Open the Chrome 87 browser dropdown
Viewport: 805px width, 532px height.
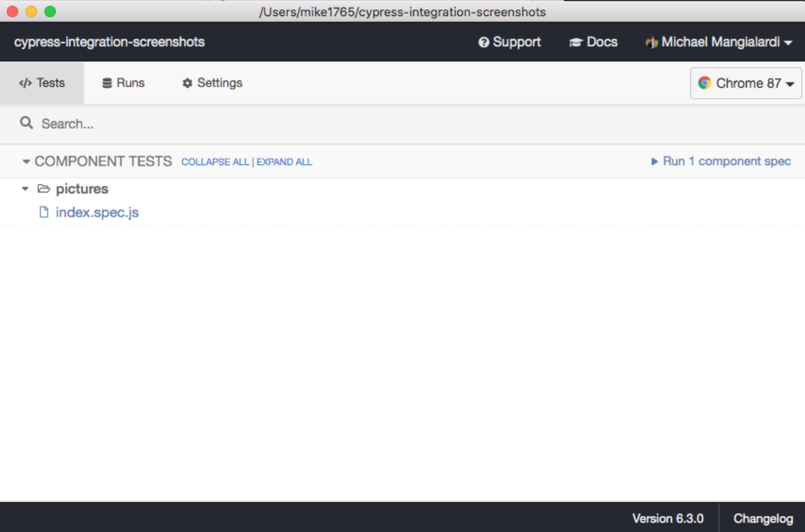(x=746, y=83)
